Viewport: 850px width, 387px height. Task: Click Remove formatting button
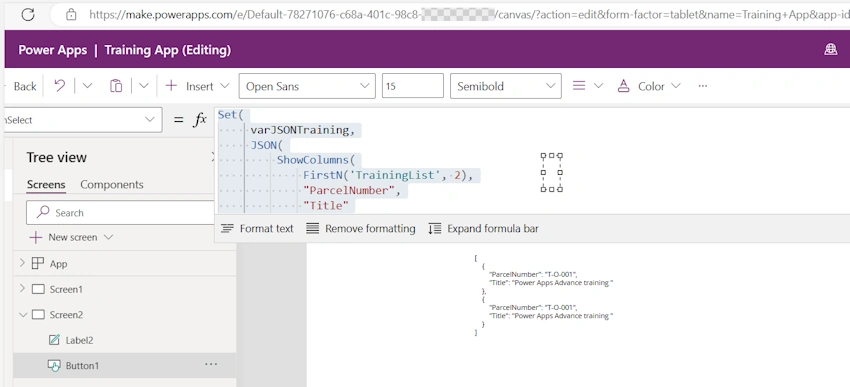tap(360, 229)
